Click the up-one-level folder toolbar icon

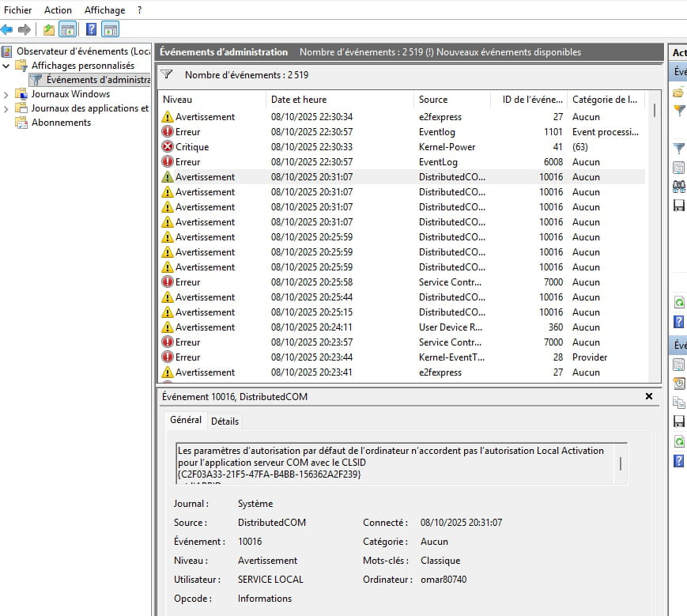(49, 30)
